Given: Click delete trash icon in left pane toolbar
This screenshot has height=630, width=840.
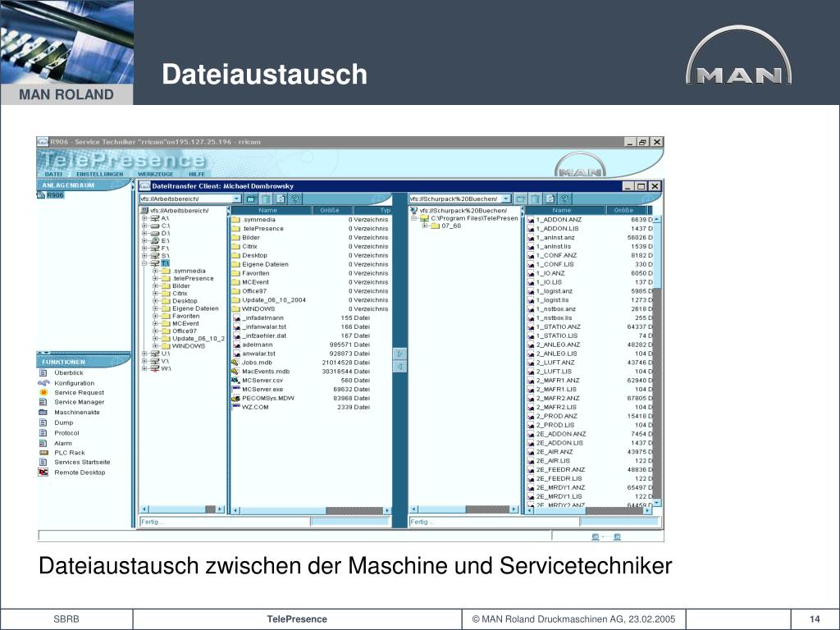Looking at the screenshot, I should point(266,199).
